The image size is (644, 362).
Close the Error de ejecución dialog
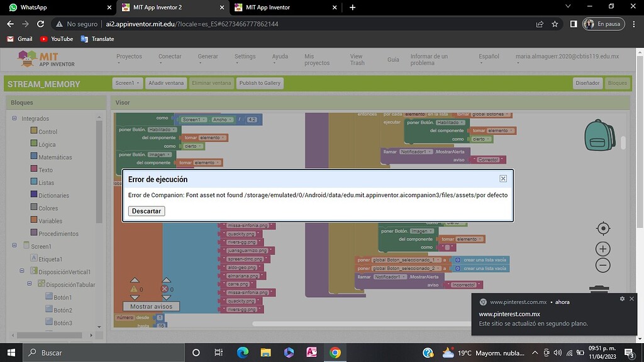503,179
